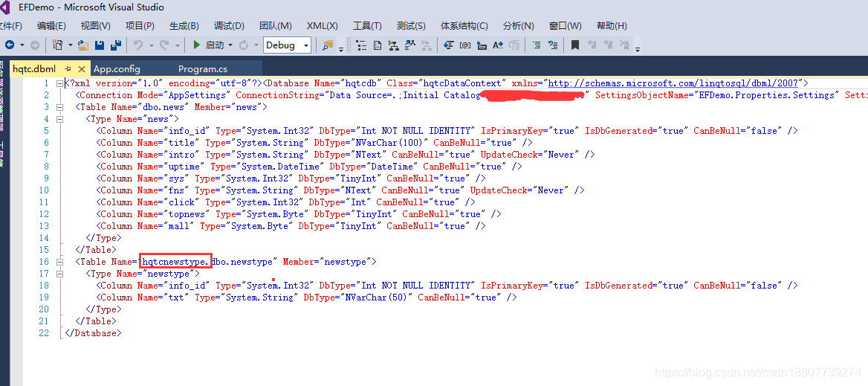Image resolution: width=868 pixels, height=386 pixels.
Task: Open the Debug configuration dropdown
Action: [x=288, y=45]
